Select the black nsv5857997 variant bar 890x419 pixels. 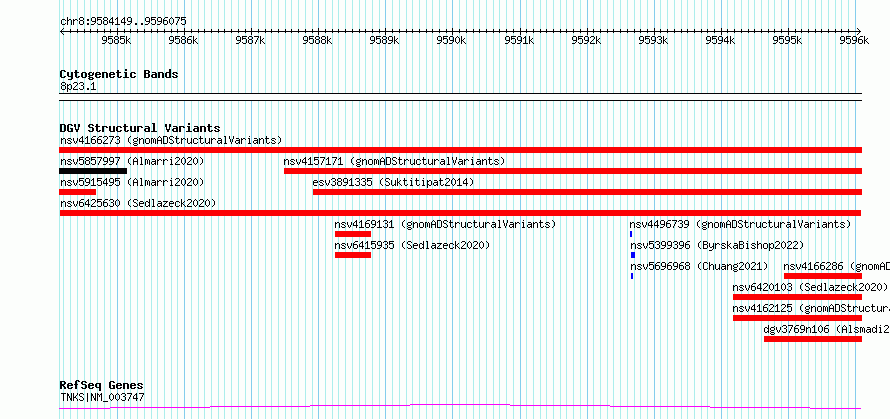(93, 171)
